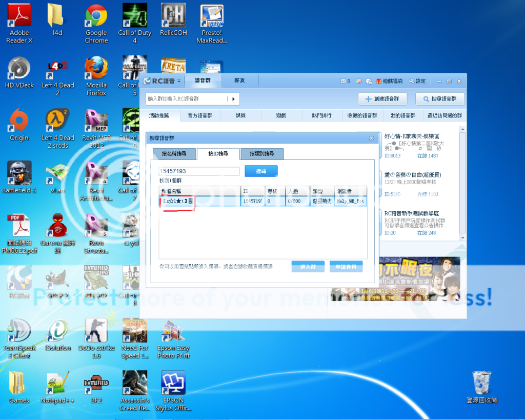Open 設定 settings wrench icon
Image resolution: width=525 pixels, height=420 pixels.
point(411,81)
